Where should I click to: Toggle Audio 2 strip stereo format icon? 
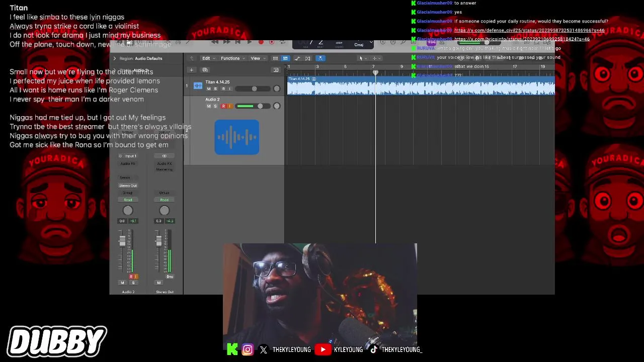(120, 156)
